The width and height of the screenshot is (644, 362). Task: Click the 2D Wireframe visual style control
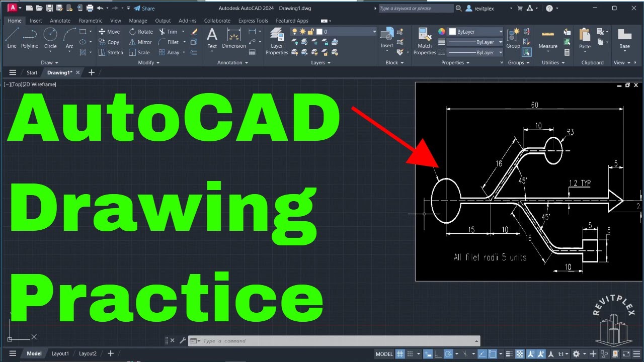point(39,84)
